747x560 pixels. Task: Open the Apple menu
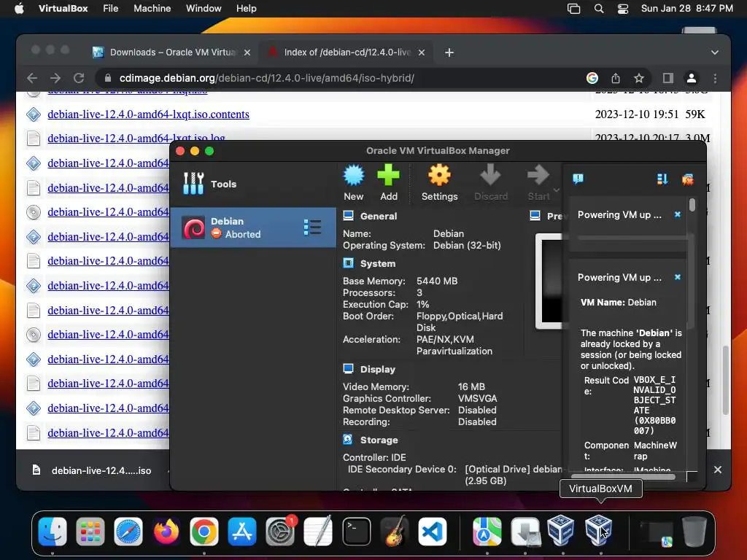19,9
